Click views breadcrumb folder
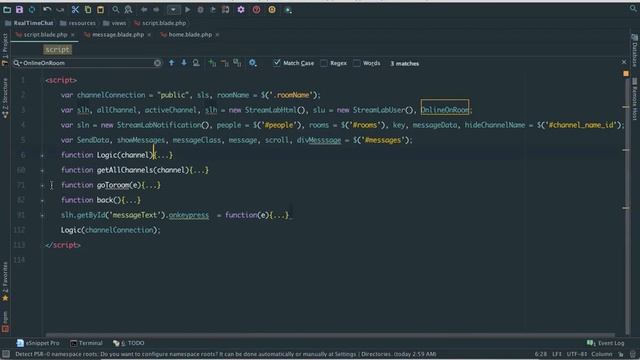This screenshot has width=640, height=360. (x=115, y=23)
